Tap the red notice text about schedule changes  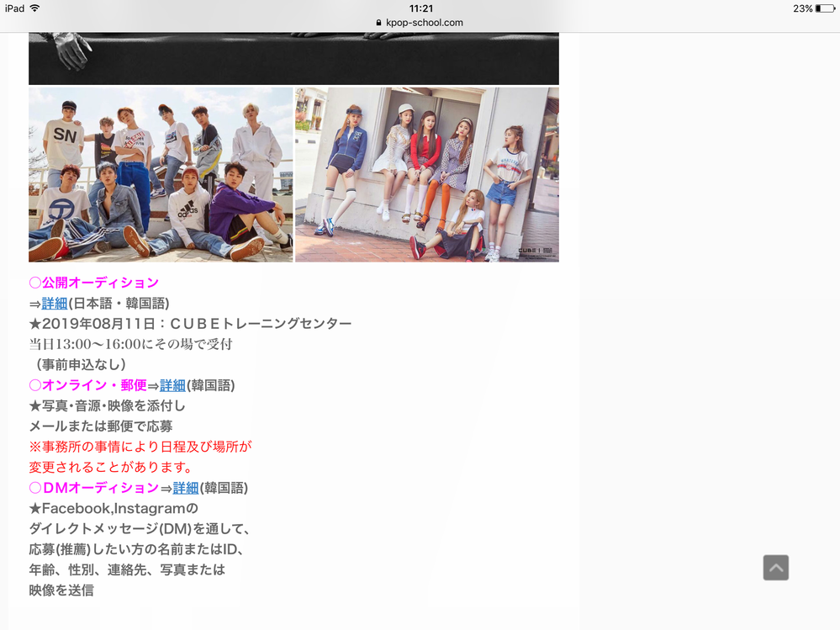(x=140, y=457)
